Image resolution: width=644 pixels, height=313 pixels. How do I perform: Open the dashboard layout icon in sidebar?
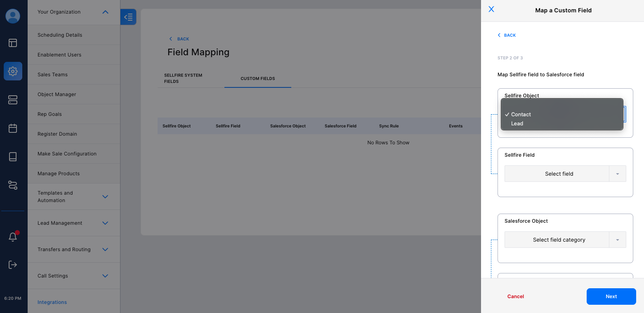pos(13,42)
